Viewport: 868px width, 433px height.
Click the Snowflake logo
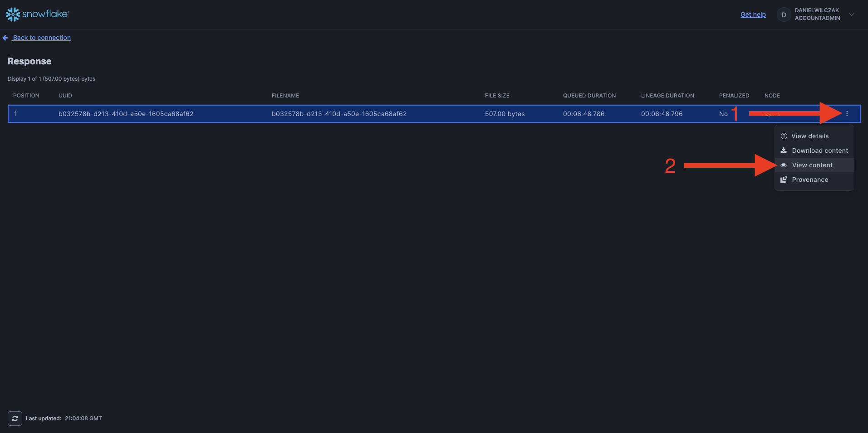coord(37,14)
